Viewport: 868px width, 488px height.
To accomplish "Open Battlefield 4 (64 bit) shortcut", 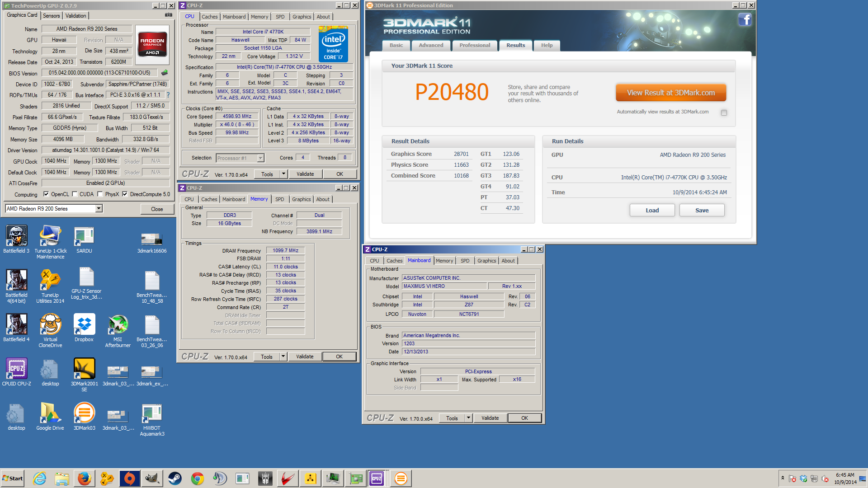I will (17, 286).
